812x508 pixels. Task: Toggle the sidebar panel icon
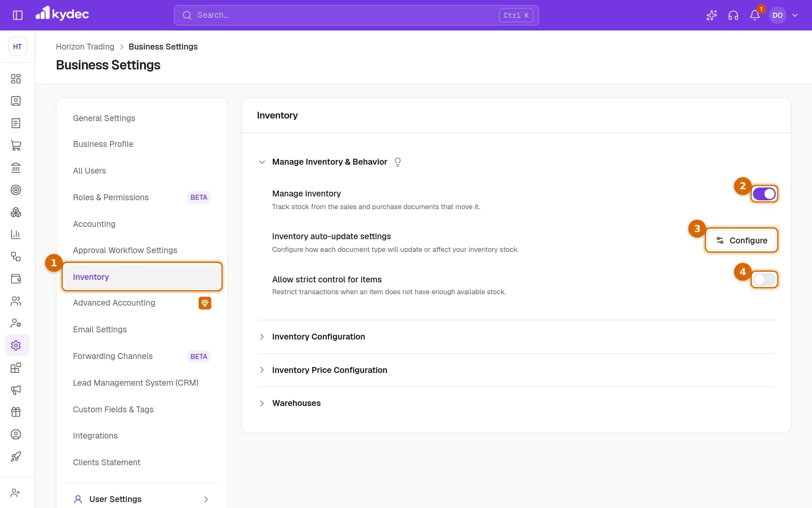(x=18, y=15)
